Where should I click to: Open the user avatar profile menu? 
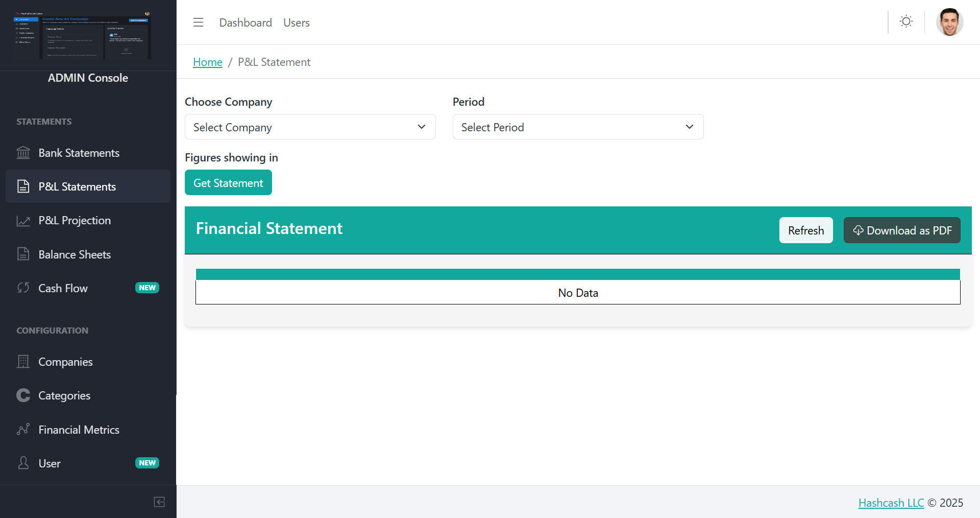(x=949, y=22)
